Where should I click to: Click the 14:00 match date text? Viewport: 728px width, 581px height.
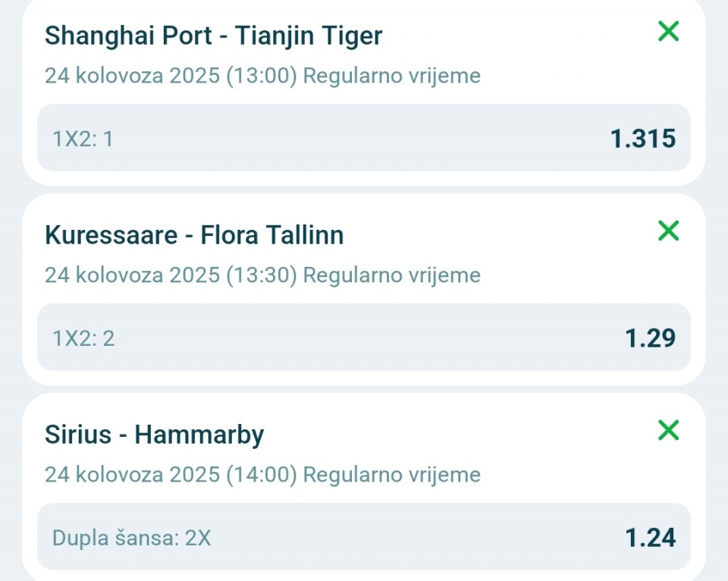tap(262, 475)
